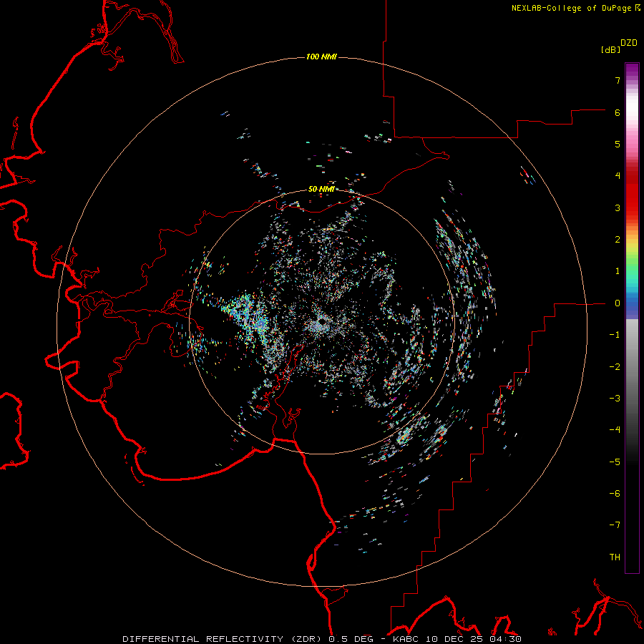Click the colorbar tick label 1

point(618,271)
